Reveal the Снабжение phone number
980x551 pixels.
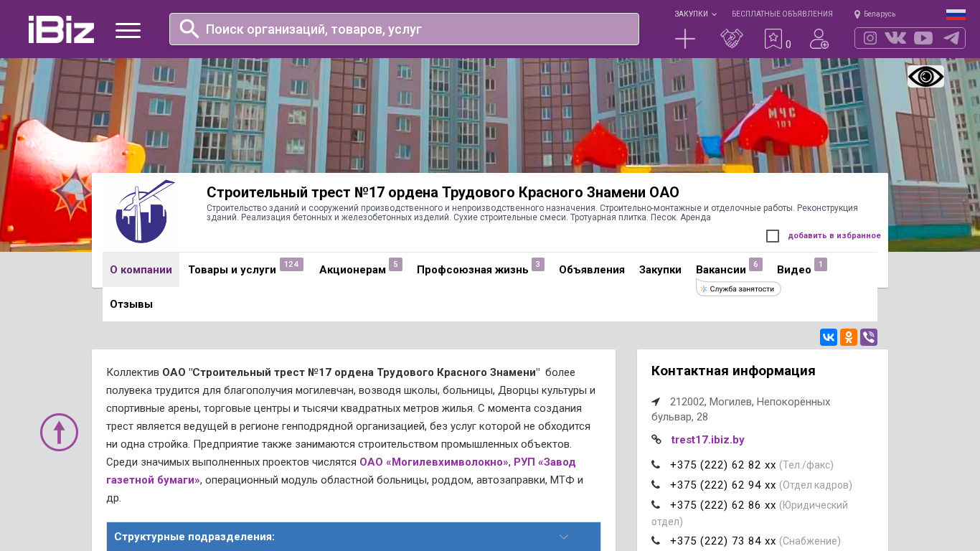722,541
